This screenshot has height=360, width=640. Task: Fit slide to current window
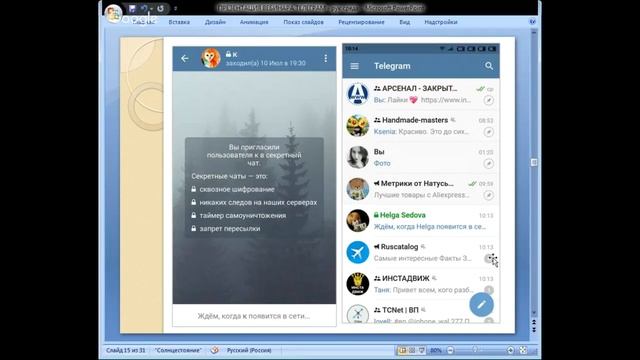[x=523, y=350]
